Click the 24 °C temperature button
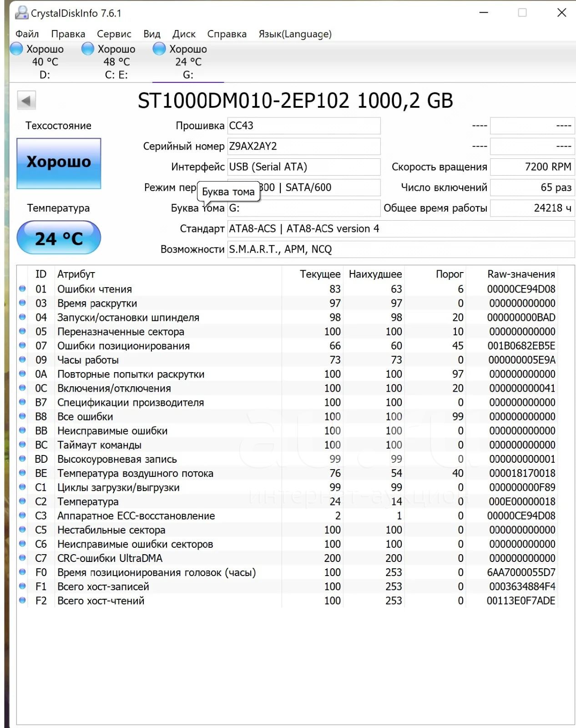Screen dimensions: 576x728 (59, 238)
